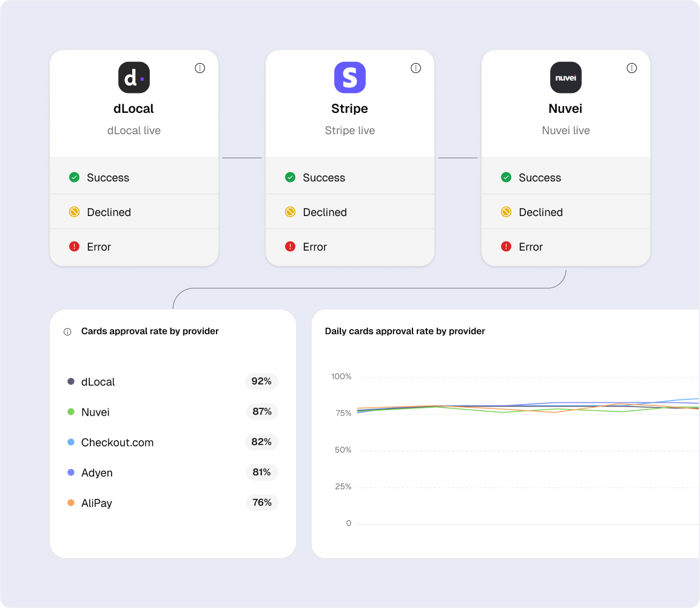The width and height of the screenshot is (700, 608).
Task: Click the Nuvei logo icon
Action: 566,78
